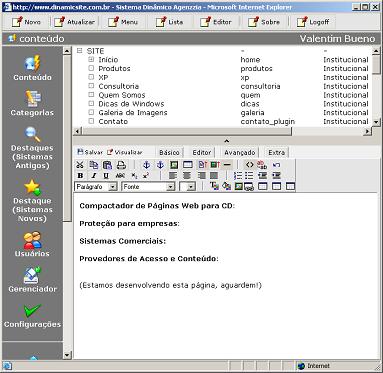Select the 'Galeria de Imagens' tree row
This screenshot has width=383, height=373.
133,113
